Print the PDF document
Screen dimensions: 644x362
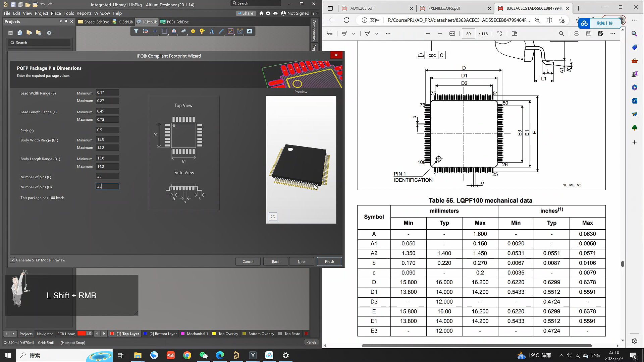[576, 34]
